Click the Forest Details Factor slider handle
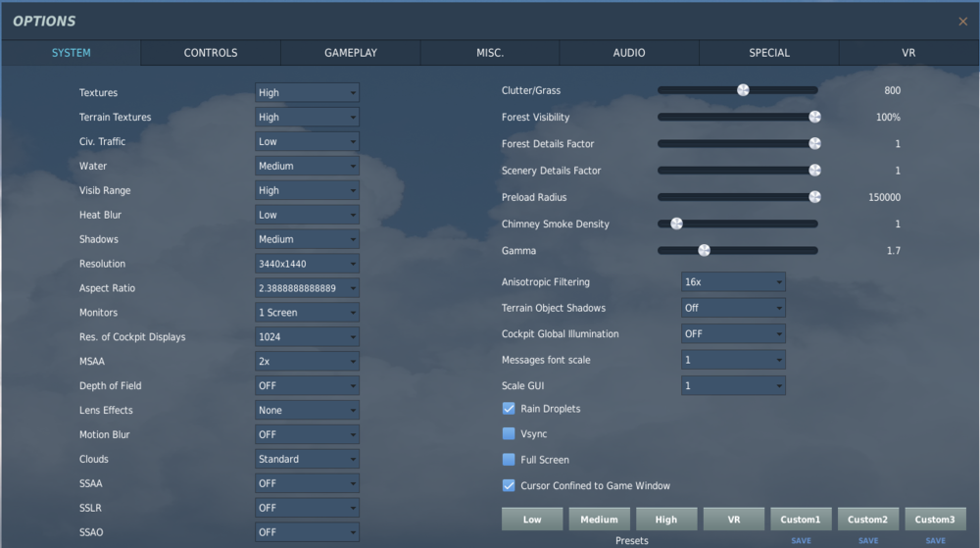The width and height of the screenshot is (980, 548). 814,144
